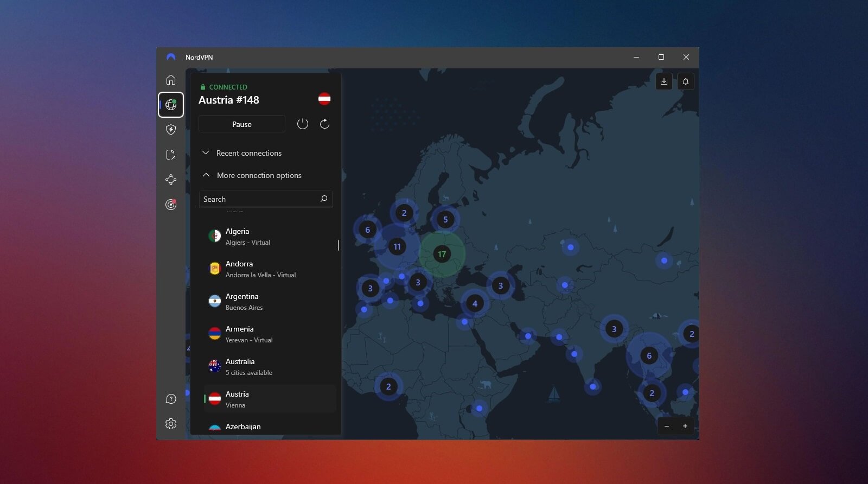Pause the VPN connection
The height and width of the screenshot is (484, 868).
(242, 124)
